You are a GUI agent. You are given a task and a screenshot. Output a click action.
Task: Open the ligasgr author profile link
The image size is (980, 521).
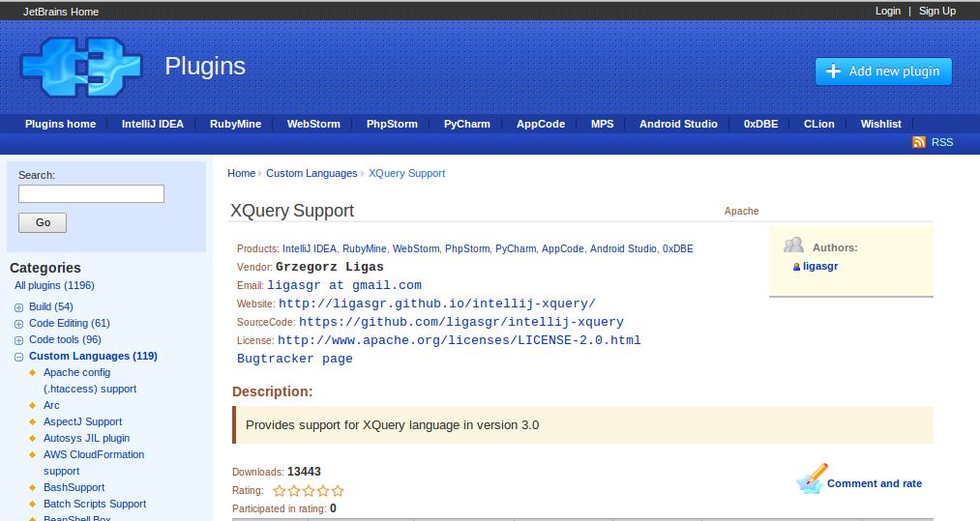(820, 266)
